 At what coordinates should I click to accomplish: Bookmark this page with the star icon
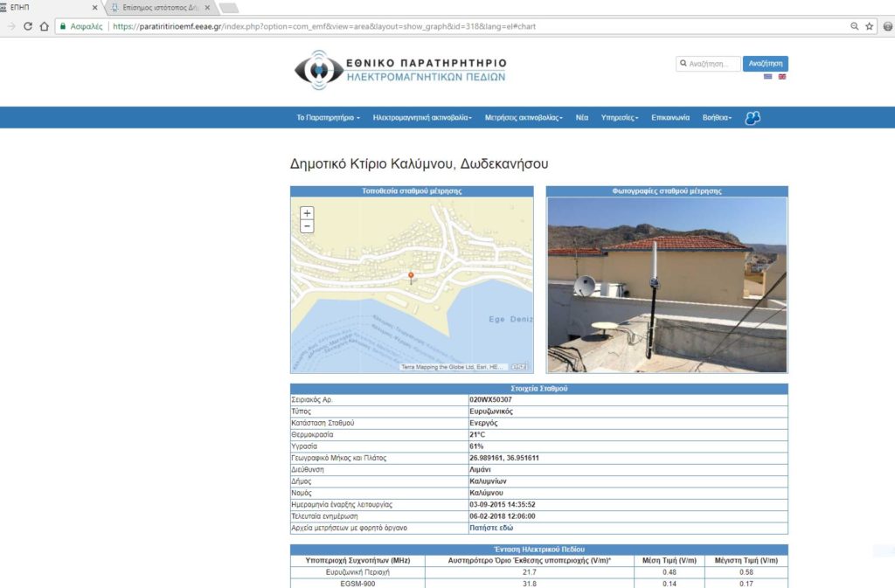869,26
